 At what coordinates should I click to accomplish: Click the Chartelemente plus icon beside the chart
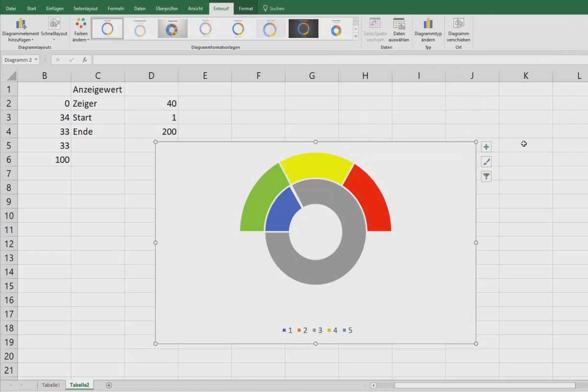[x=486, y=147]
